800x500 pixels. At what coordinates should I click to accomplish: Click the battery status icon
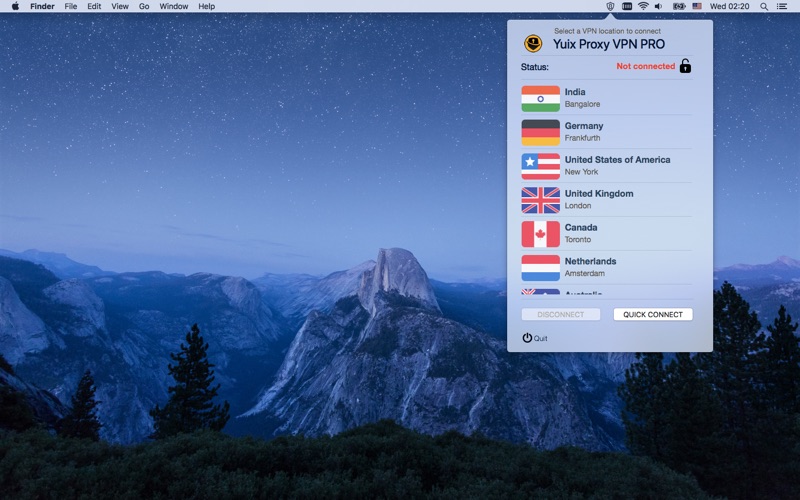[679, 6]
